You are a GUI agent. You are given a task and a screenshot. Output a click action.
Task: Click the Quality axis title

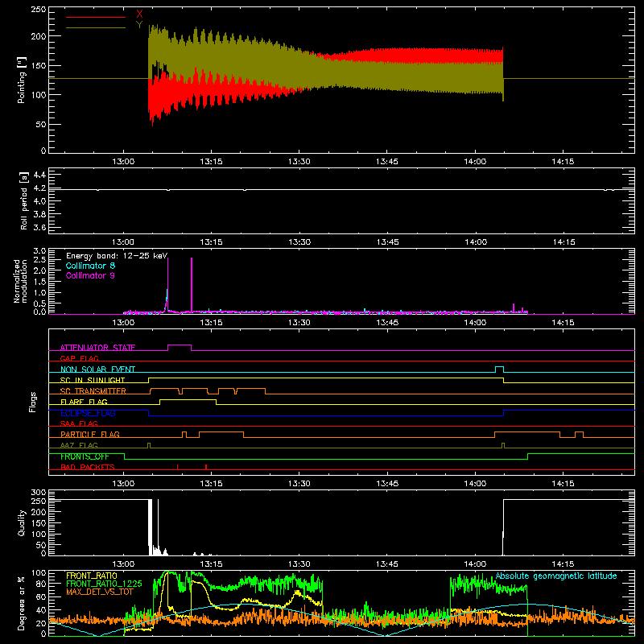pos(22,522)
